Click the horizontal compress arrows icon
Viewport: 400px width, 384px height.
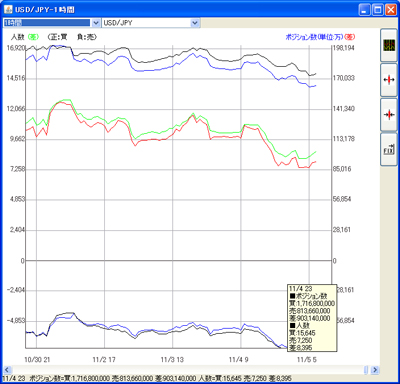(x=389, y=115)
